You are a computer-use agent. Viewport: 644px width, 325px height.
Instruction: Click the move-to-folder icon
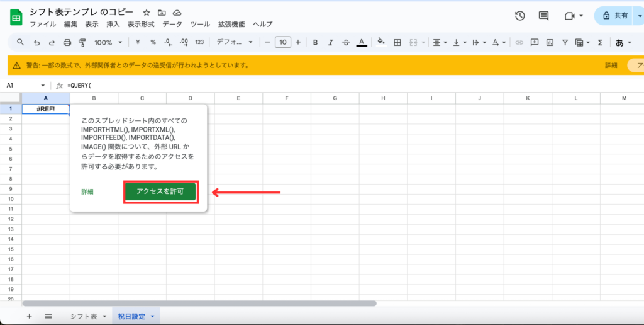point(162,13)
